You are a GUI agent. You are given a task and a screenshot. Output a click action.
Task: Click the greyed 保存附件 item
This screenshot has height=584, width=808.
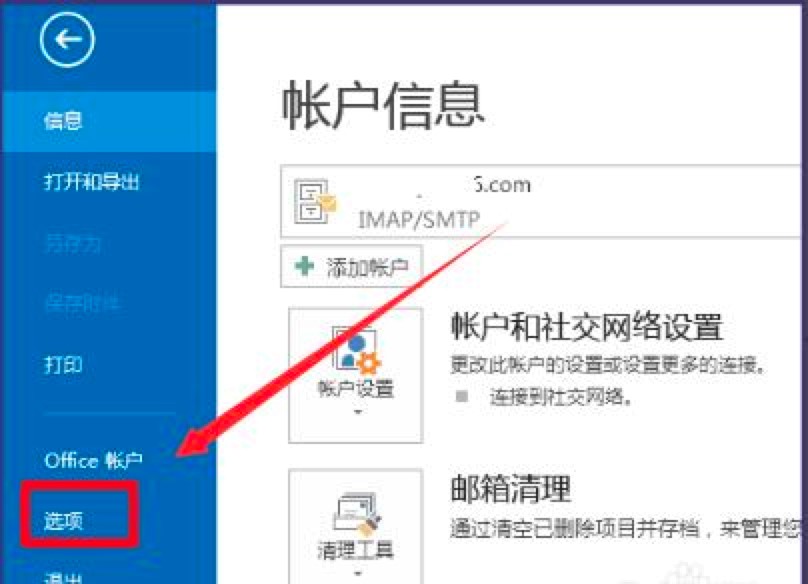pos(81,304)
